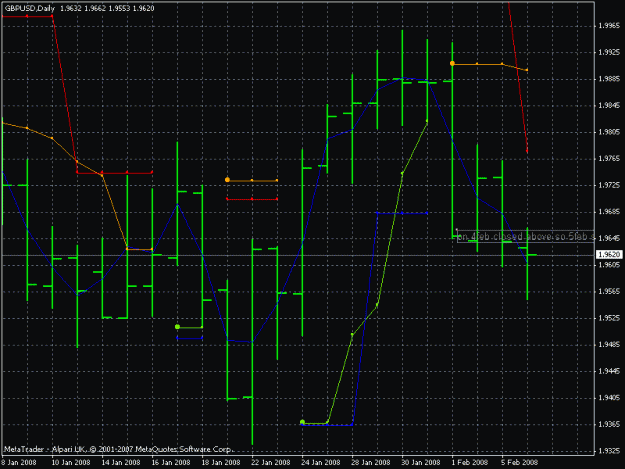
Task: Click the 1.9405 price scale label
Action: pyautogui.click(x=609, y=398)
